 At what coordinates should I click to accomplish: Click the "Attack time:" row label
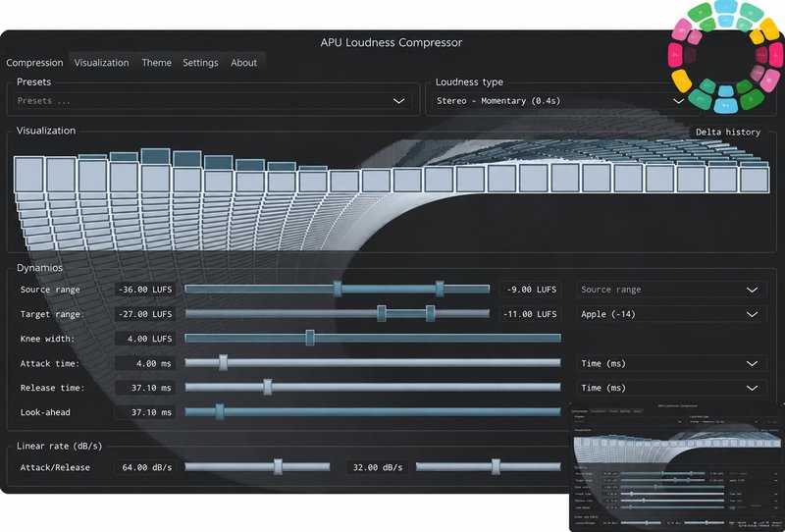50,363
